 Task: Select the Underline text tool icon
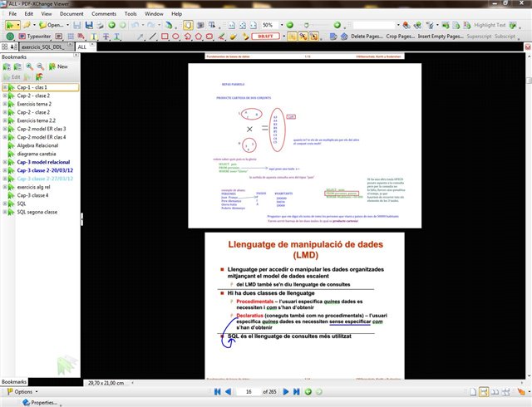coord(116,36)
